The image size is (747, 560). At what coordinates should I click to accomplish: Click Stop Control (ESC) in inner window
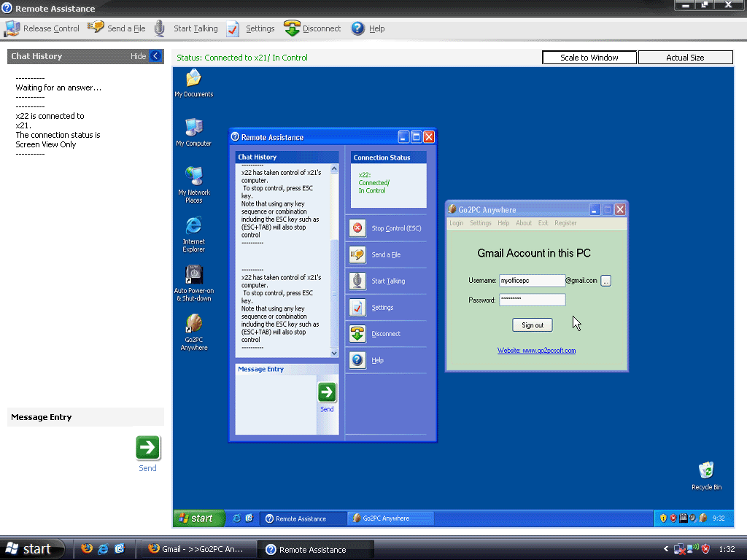click(x=385, y=228)
